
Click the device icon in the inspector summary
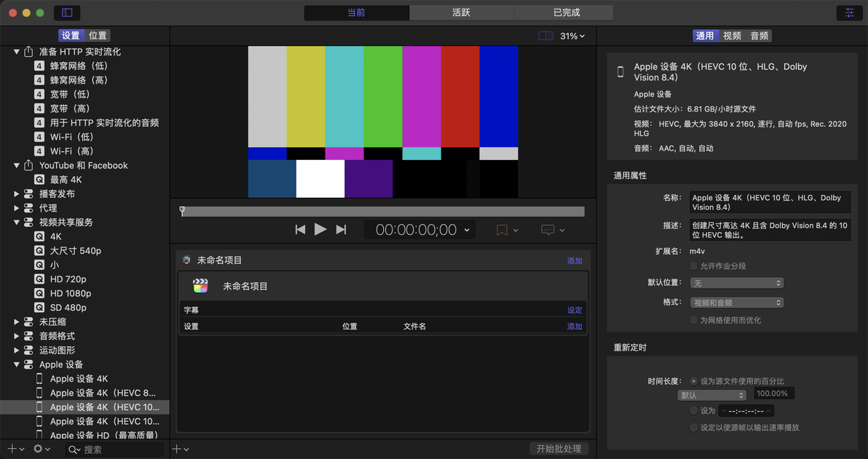(620, 72)
